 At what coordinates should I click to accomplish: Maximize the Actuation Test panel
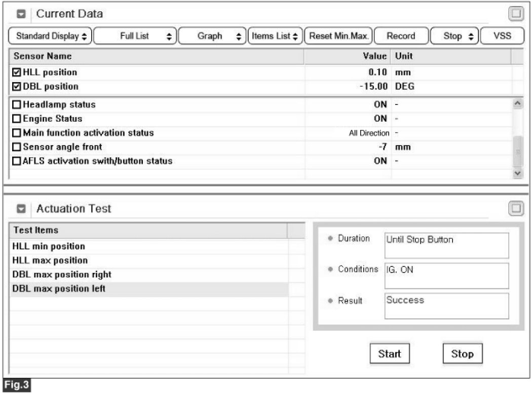516,208
